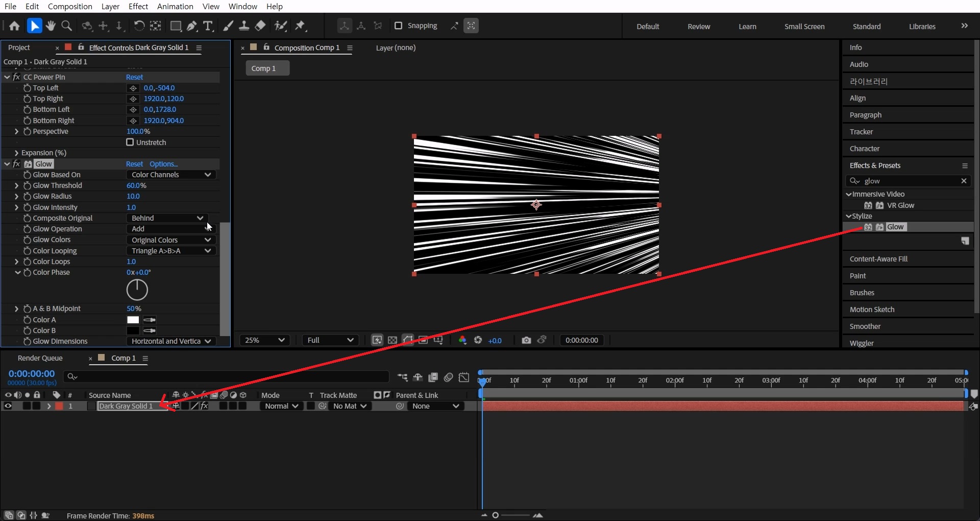Select the Eraser tool
Viewport: 980px width, 521px height.
(x=260, y=26)
